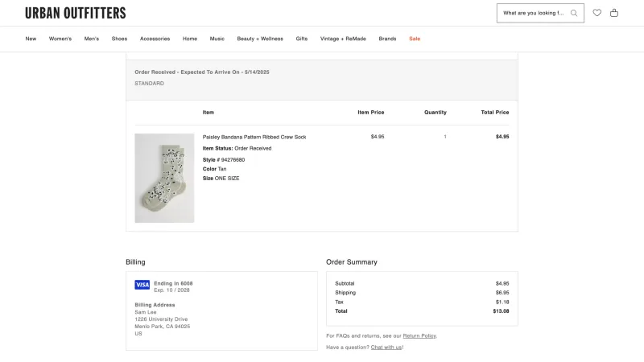
Task: Click the name 'Sam Lee'
Action: tap(146, 312)
